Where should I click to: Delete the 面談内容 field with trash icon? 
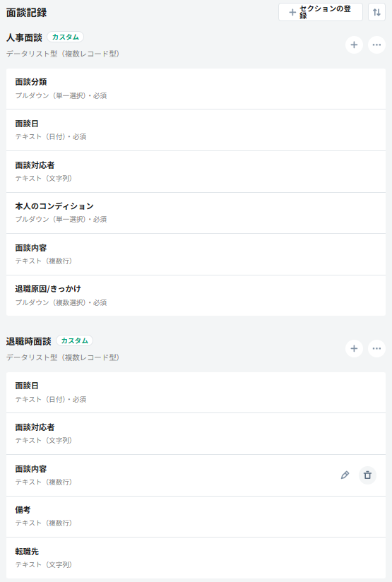367,475
